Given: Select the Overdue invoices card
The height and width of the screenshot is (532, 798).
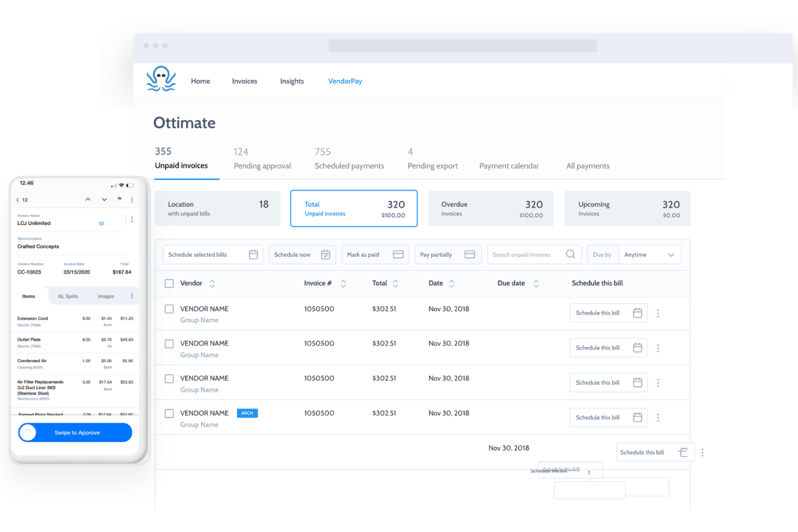Looking at the screenshot, I should click(491, 208).
